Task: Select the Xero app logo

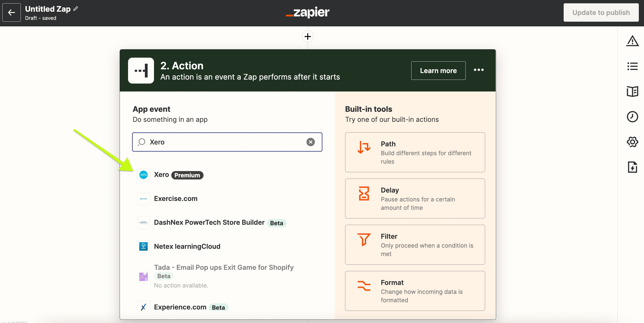Action: tap(143, 175)
